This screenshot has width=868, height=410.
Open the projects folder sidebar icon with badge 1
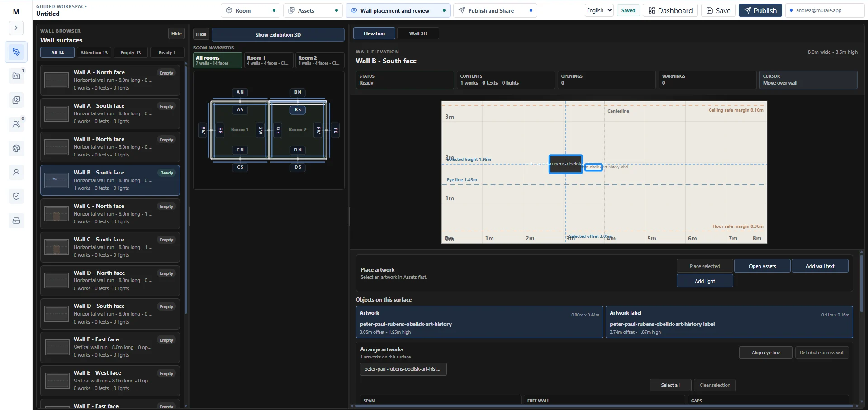click(x=16, y=76)
